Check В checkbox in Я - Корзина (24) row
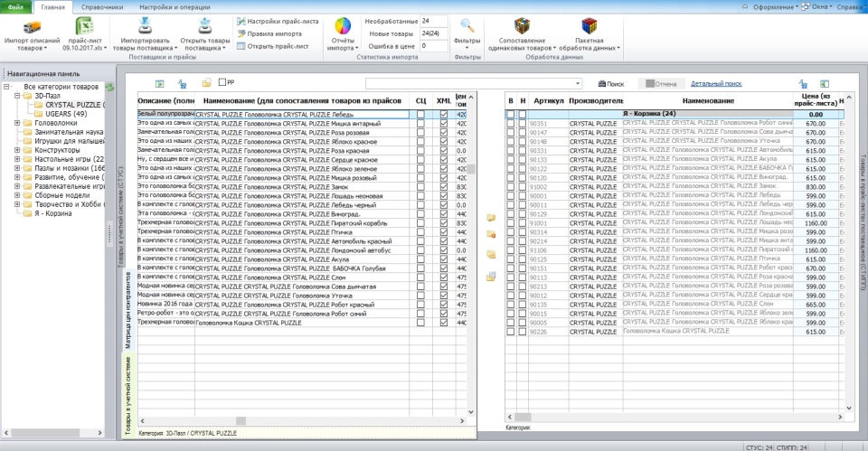The height and width of the screenshot is (451, 868). click(x=510, y=115)
